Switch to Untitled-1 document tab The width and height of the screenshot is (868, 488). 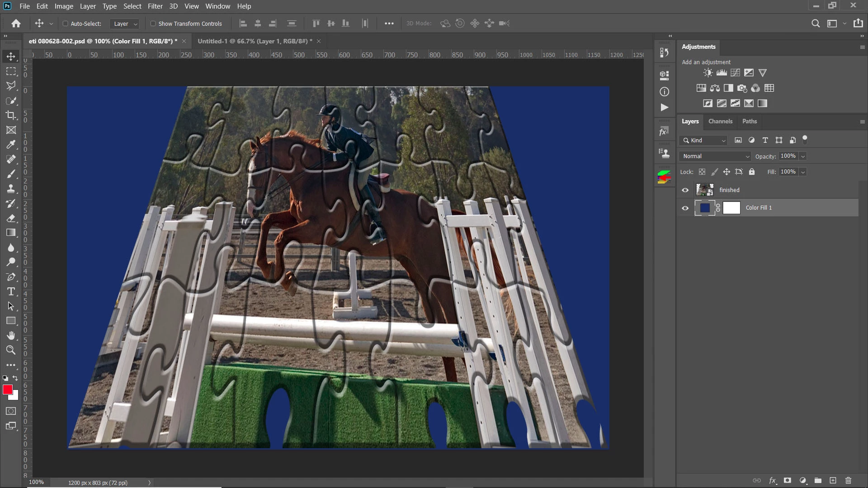252,41
